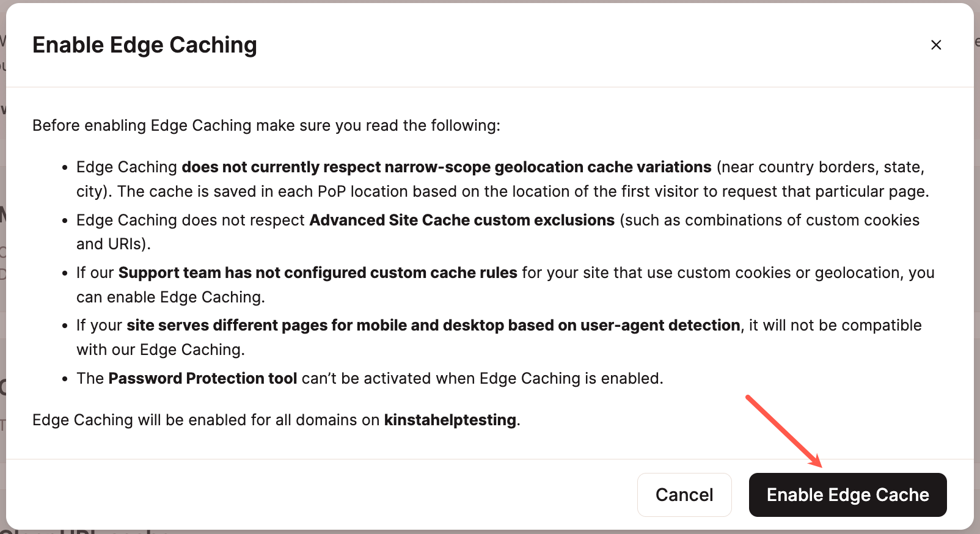This screenshot has width=980, height=534.
Task: Cancel enabling Edge Caching
Action: pyautogui.click(x=684, y=495)
